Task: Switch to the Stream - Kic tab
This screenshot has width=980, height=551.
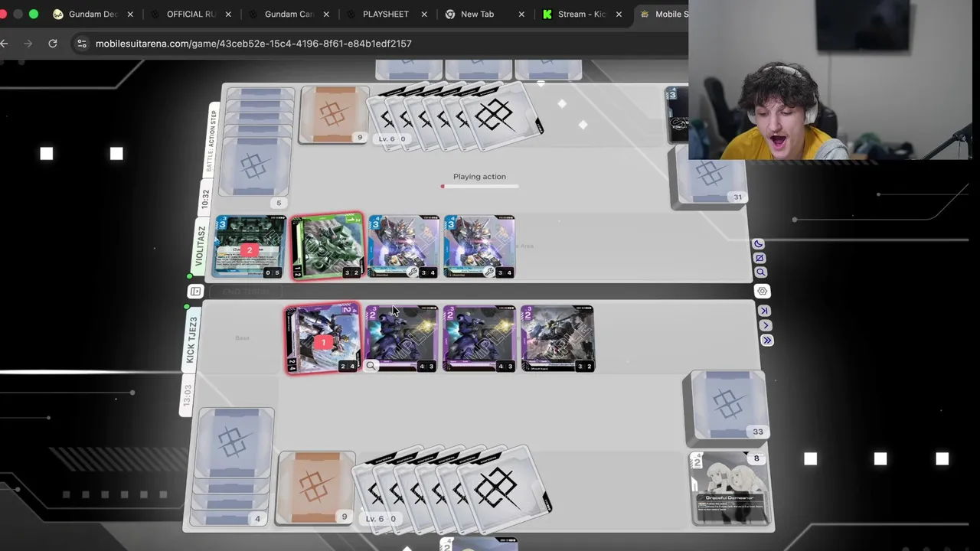Action: [582, 14]
